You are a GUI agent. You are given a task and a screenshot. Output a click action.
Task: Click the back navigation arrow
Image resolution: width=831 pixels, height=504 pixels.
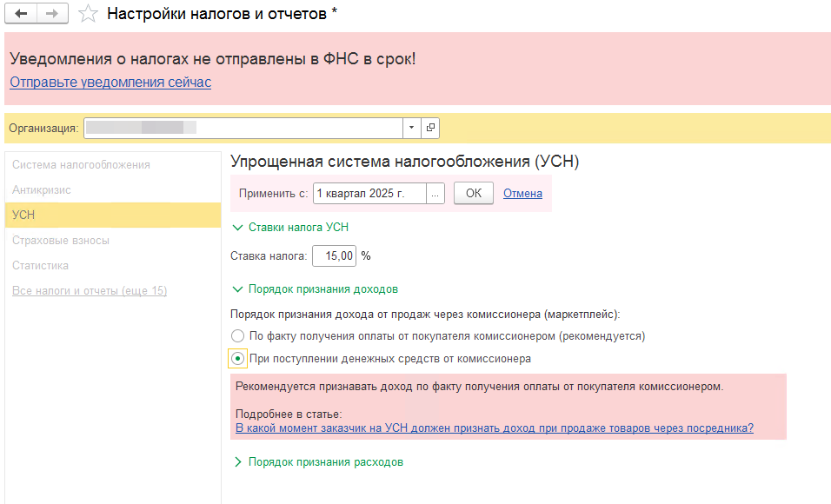(x=21, y=14)
